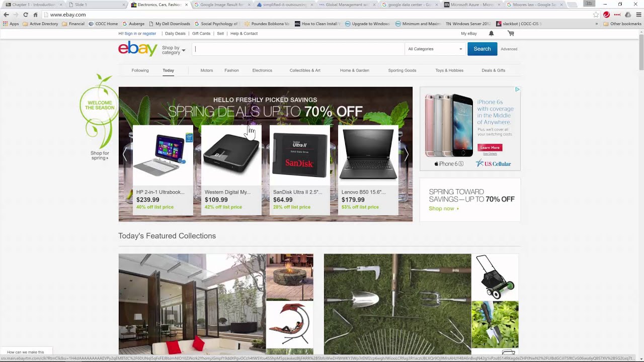Switch to the Google Image Result tab
This screenshot has height=362, width=644.
[x=221, y=5]
